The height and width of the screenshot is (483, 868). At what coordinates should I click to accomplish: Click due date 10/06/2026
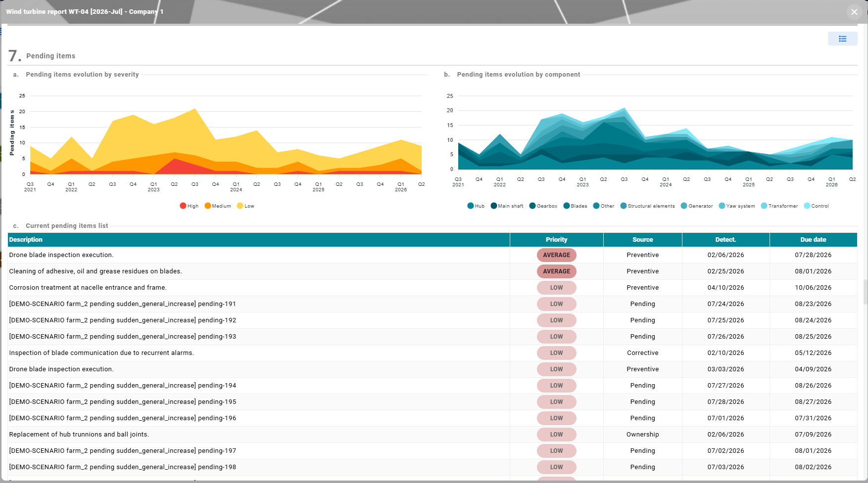[814, 288]
